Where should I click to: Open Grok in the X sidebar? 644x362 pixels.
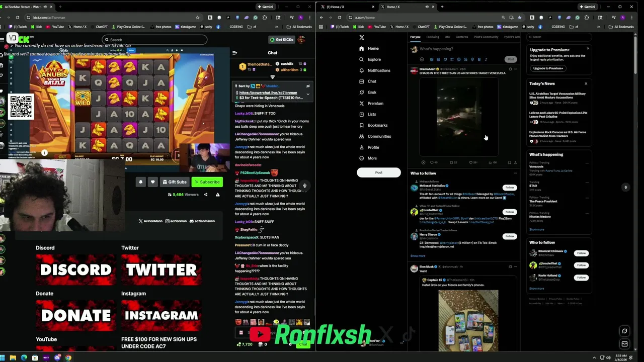pos(367,93)
